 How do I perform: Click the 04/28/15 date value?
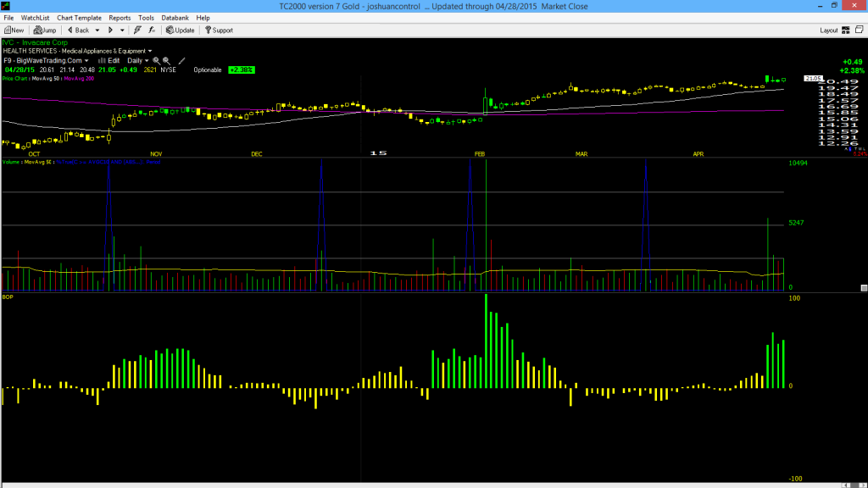(x=20, y=69)
